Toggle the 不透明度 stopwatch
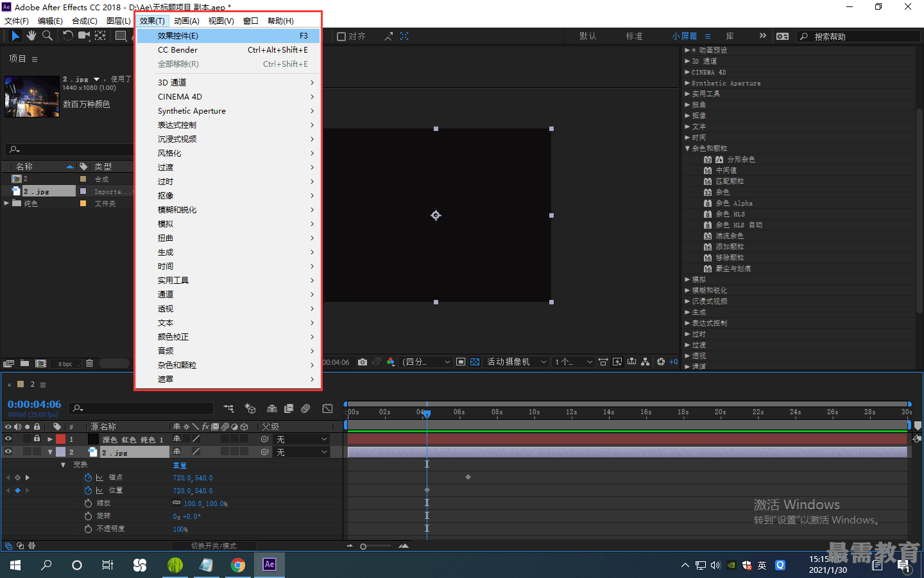 pos(88,529)
